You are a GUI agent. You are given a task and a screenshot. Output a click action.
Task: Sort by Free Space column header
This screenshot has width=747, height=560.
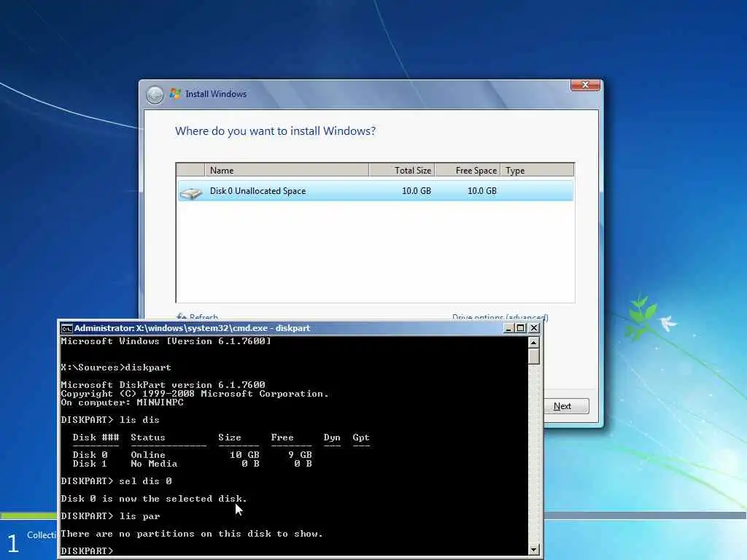[x=468, y=170]
